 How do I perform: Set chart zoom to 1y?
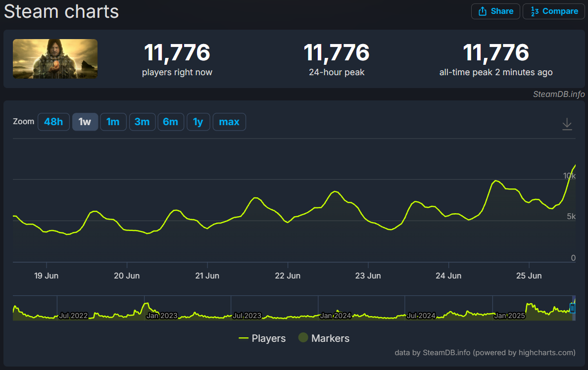click(198, 122)
